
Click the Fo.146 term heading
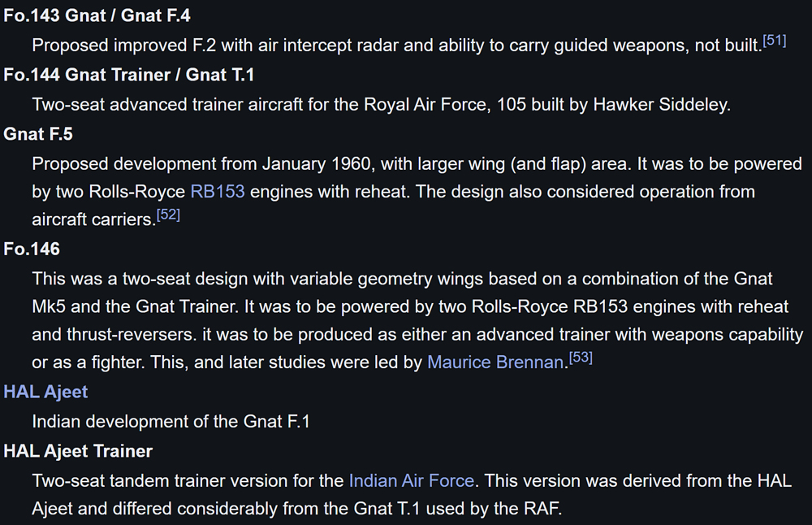click(32, 249)
